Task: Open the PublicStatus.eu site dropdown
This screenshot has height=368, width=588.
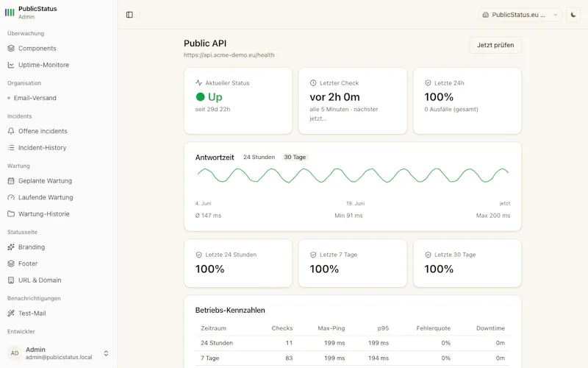Action: click(x=520, y=15)
